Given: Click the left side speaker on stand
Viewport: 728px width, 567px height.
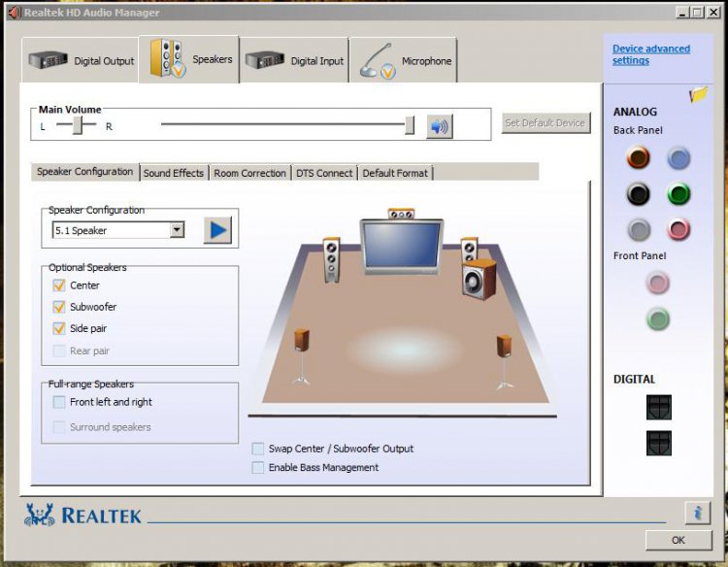Looking at the screenshot, I should tap(302, 356).
